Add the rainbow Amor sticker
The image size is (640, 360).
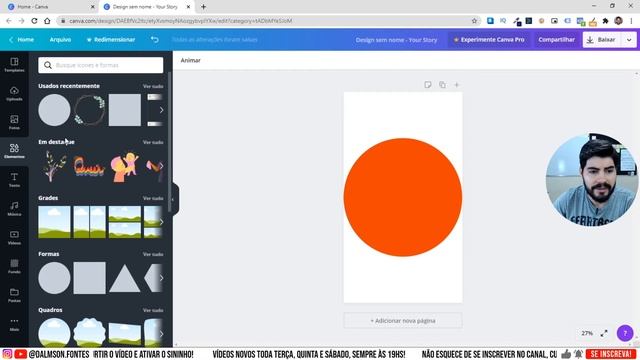coord(89,167)
